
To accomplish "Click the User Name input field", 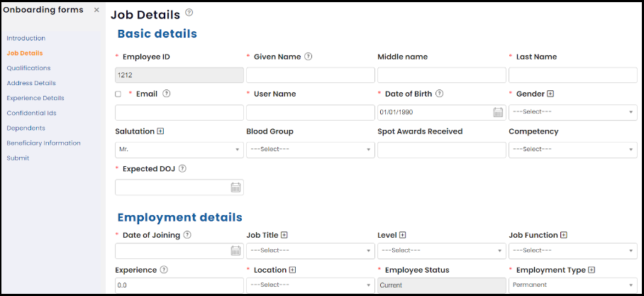I will tap(311, 112).
